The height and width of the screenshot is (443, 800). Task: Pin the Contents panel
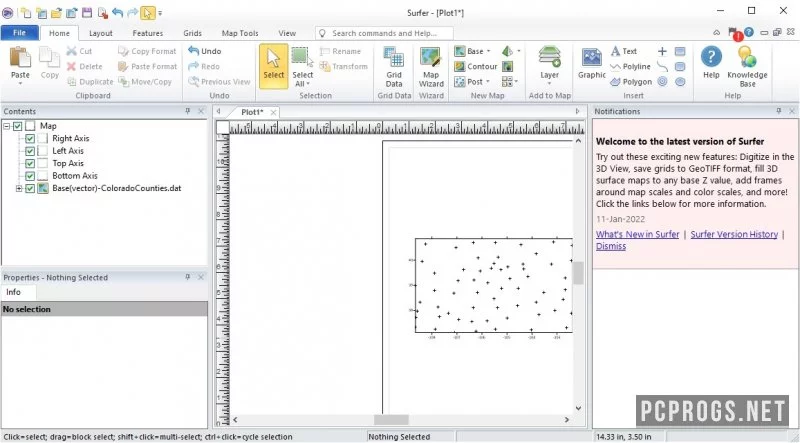coord(188,111)
